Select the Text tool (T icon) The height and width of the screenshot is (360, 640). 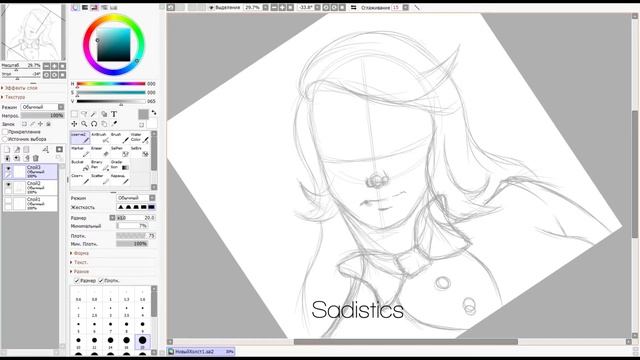click(114, 114)
